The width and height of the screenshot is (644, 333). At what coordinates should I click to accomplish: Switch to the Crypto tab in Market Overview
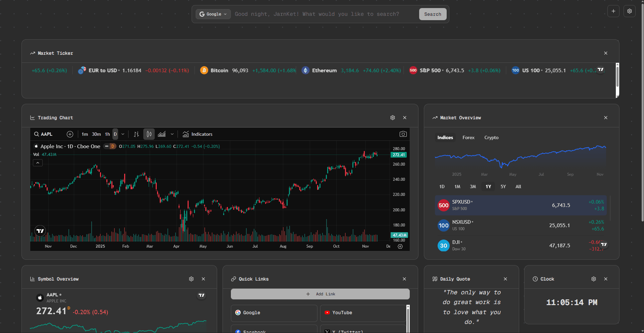point(491,137)
